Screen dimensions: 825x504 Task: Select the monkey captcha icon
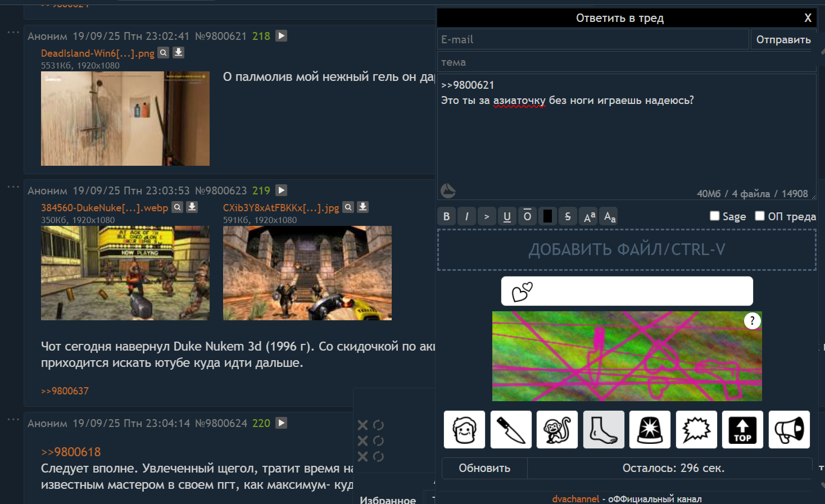click(557, 430)
